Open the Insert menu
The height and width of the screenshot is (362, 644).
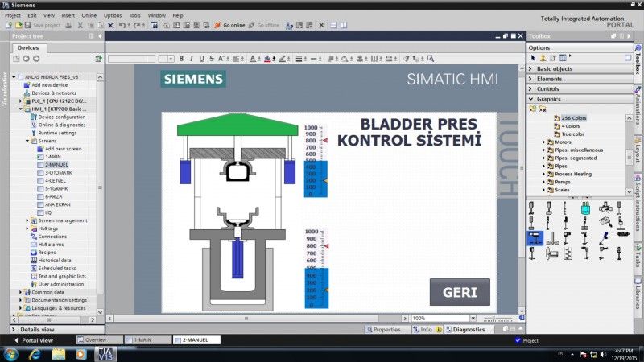68,15
